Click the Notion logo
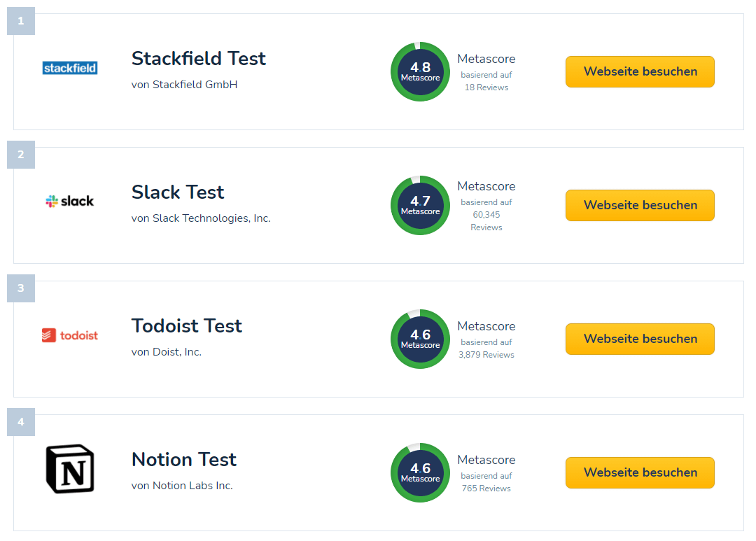This screenshot has height=541, width=756. [70, 469]
